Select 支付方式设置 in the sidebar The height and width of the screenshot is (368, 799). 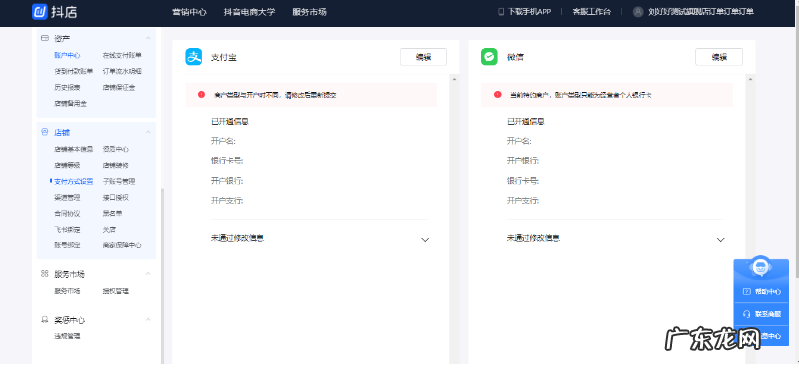point(74,181)
